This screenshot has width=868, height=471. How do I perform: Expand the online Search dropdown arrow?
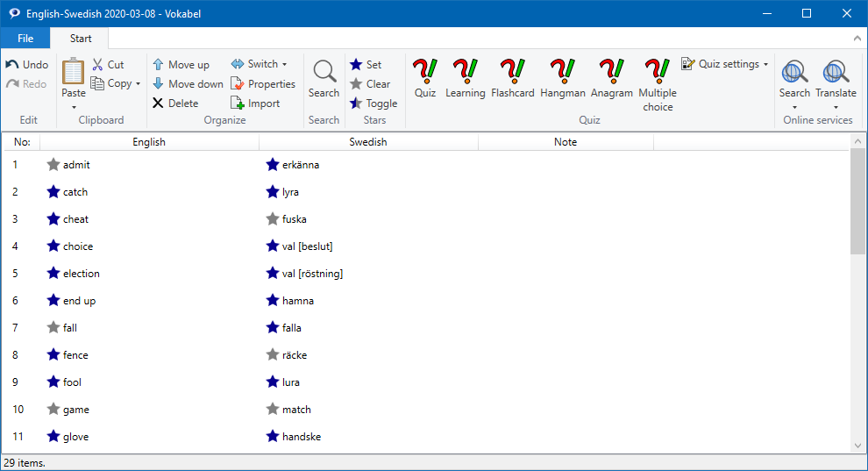coord(794,107)
